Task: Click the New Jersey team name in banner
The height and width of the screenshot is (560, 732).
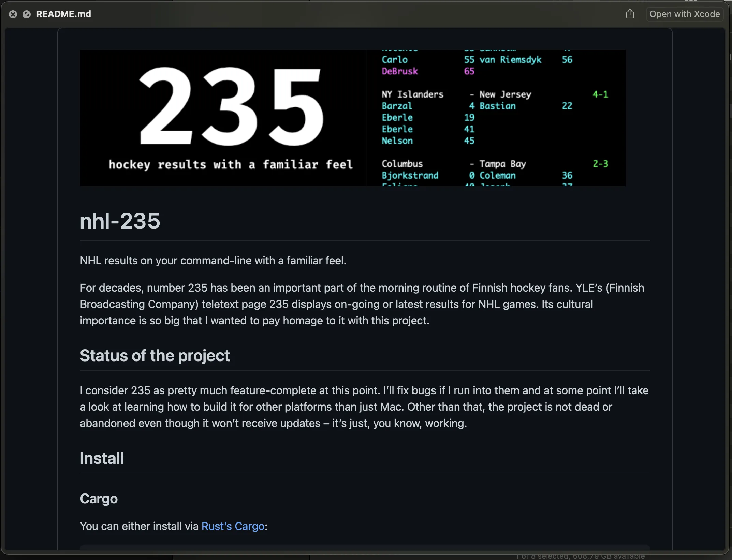Action: pos(505,94)
